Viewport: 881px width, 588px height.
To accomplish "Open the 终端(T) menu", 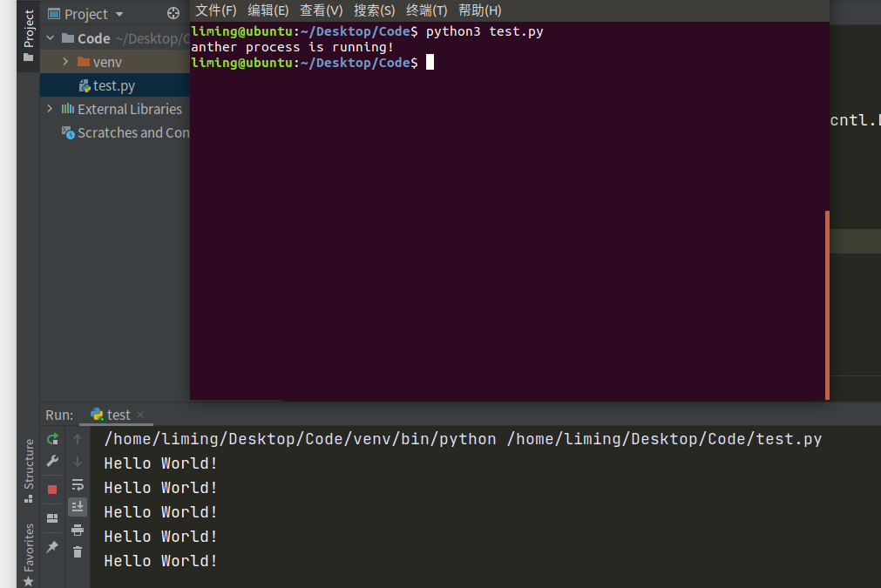I will tap(426, 10).
